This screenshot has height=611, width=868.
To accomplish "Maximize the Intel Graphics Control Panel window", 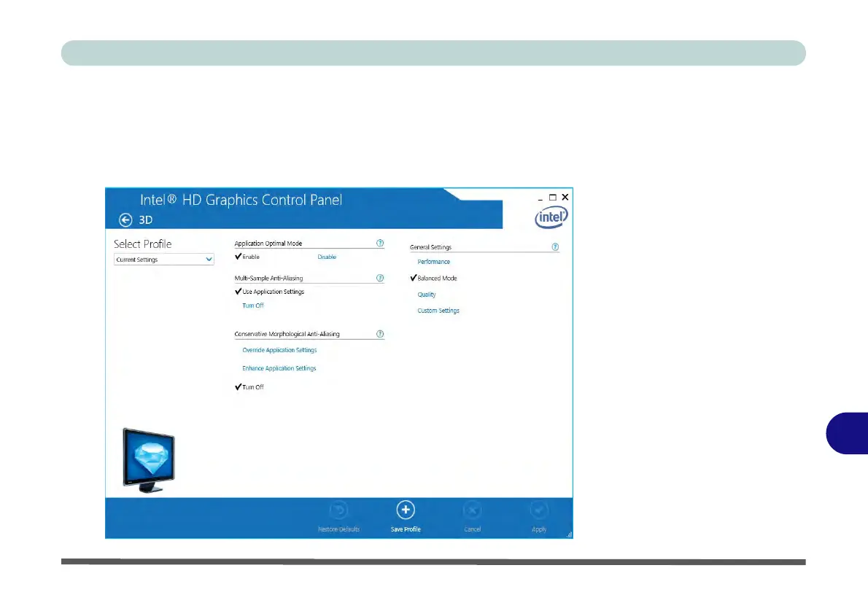I will coord(552,197).
